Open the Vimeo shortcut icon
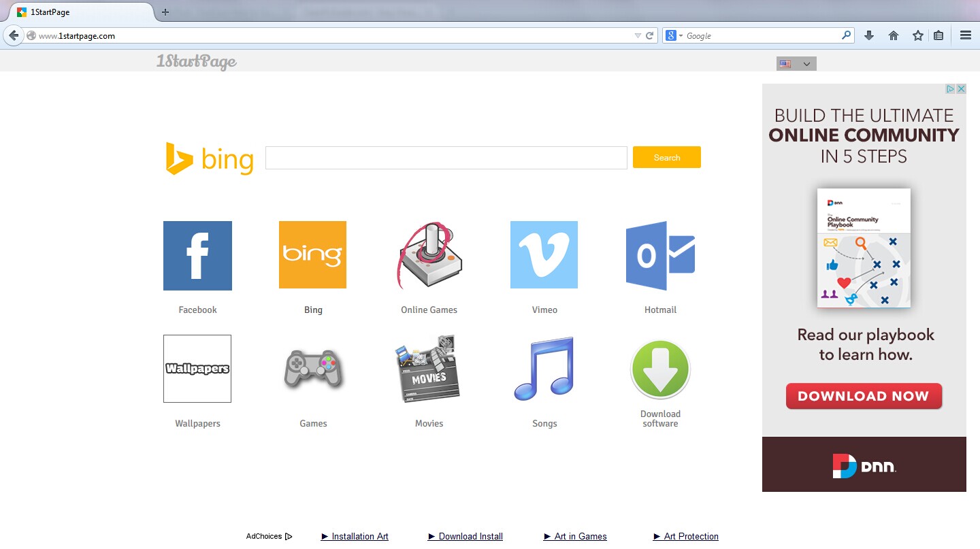This screenshot has width=980, height=549. [544, 254]
